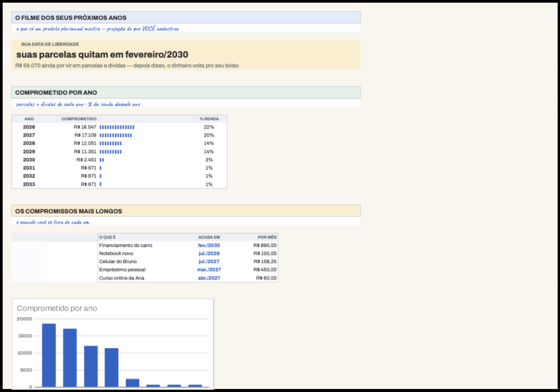This screenshot has width=560, height=392.
Task: Click the inline bar for 2026
Action: pos(117,127)
